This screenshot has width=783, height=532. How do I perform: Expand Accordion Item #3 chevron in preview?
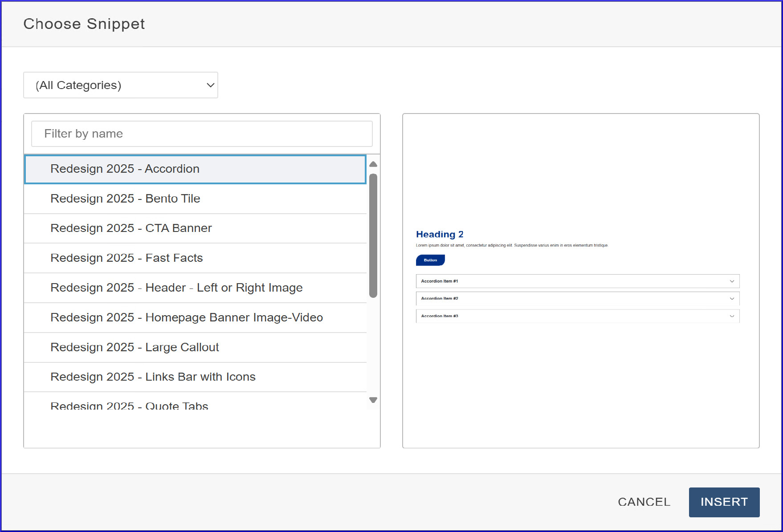[731, 316]
